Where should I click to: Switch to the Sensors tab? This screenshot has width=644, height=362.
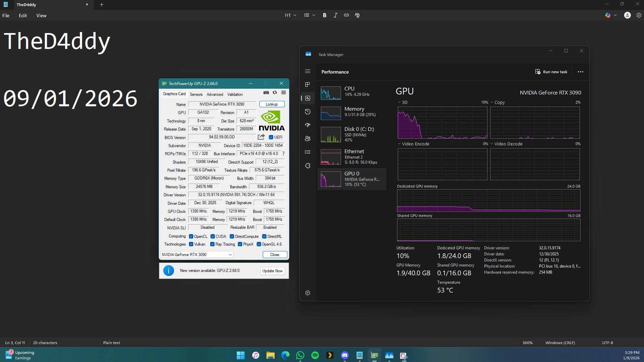point(196,94)
